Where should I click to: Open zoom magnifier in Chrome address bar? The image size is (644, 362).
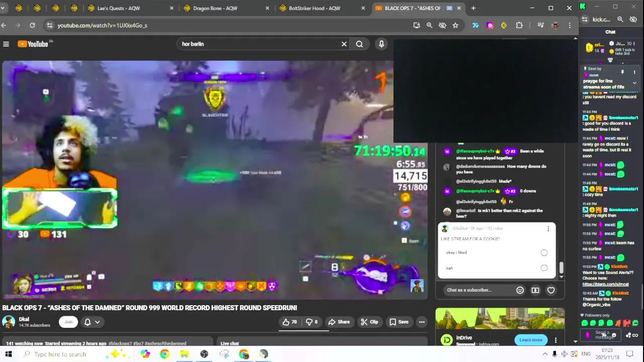tap(429, 25)
